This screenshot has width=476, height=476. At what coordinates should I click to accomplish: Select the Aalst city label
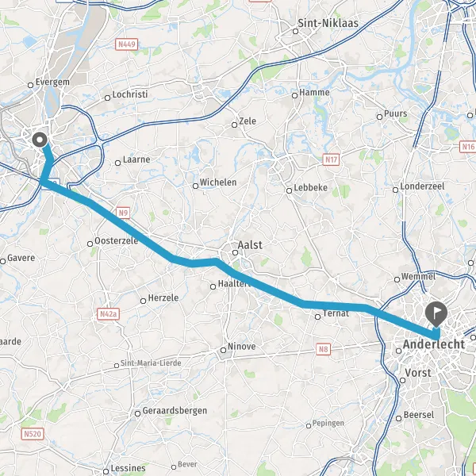(x=250, y=245)
